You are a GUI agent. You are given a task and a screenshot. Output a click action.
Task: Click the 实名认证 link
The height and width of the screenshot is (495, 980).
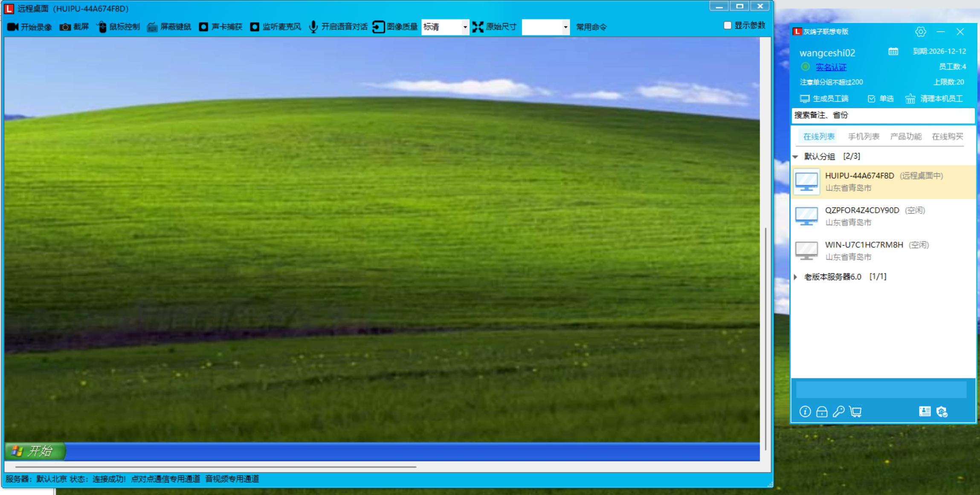[831, 67]
